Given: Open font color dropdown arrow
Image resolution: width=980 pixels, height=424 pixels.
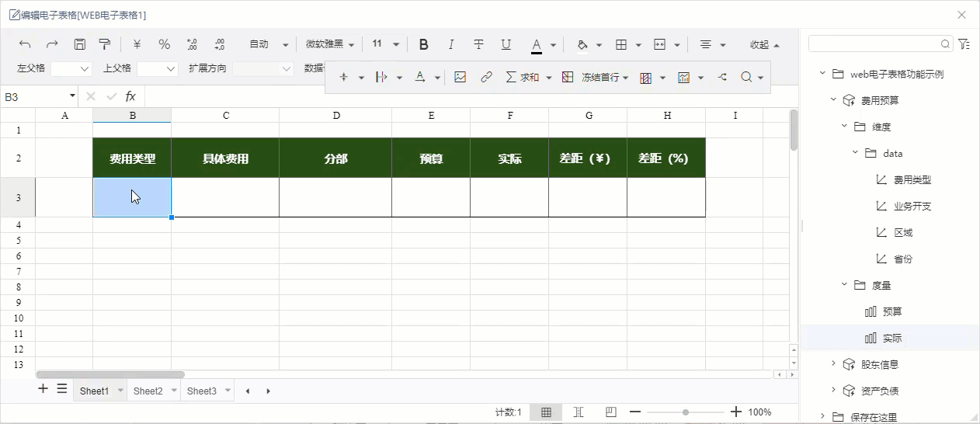Looking at the screenshot, I should [553, 45].
